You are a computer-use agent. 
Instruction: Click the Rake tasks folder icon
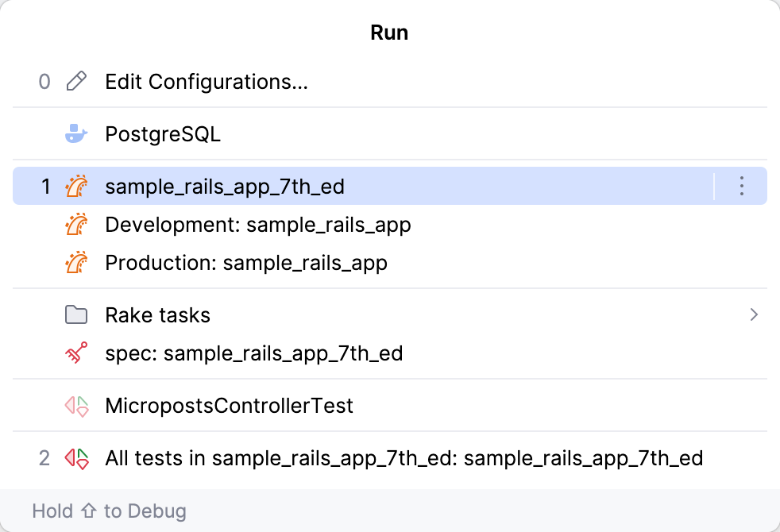[x=77, y=314]
